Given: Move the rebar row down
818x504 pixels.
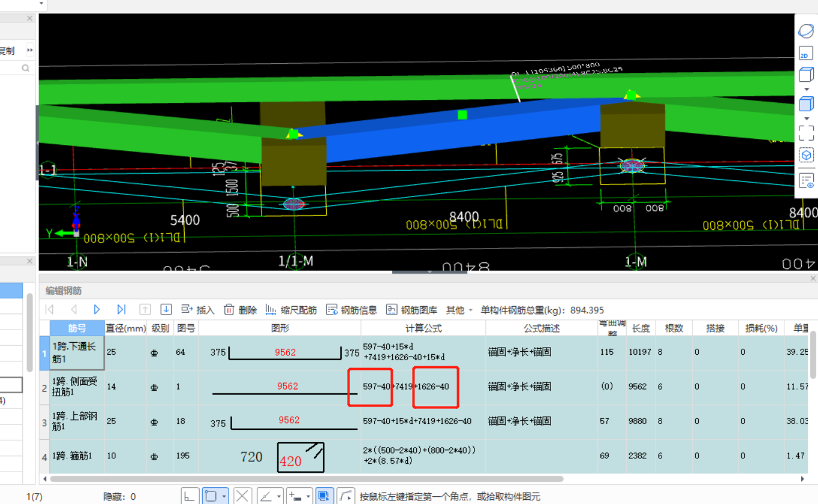Looking at the screenshot, I should 166,309.
